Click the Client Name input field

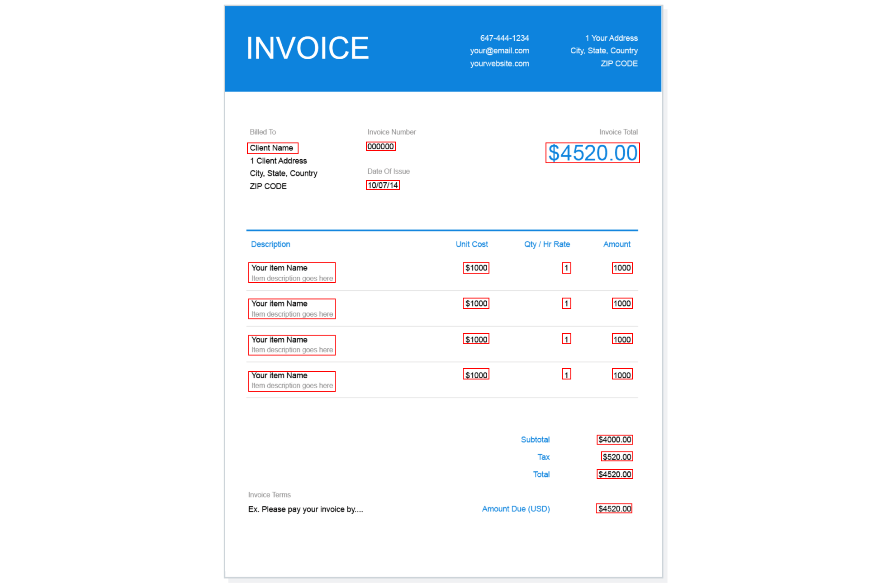tap(273, 147)
